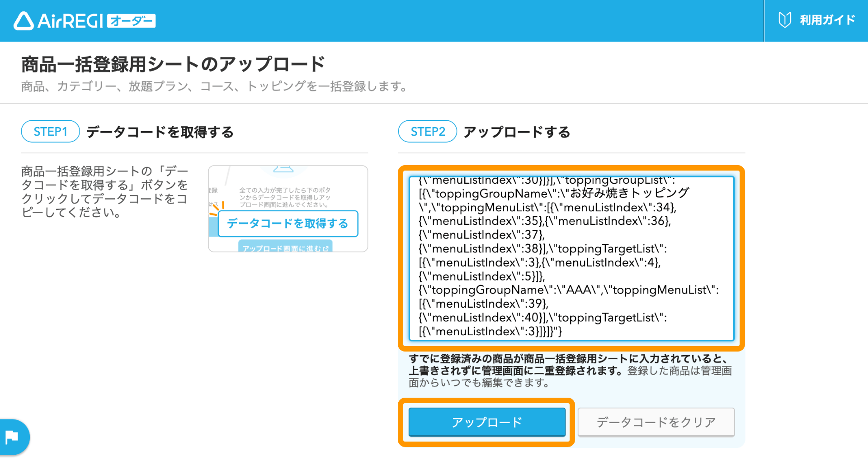
Task: Click the STEP1 instruction thumbnail image
Action: (288, 209)
